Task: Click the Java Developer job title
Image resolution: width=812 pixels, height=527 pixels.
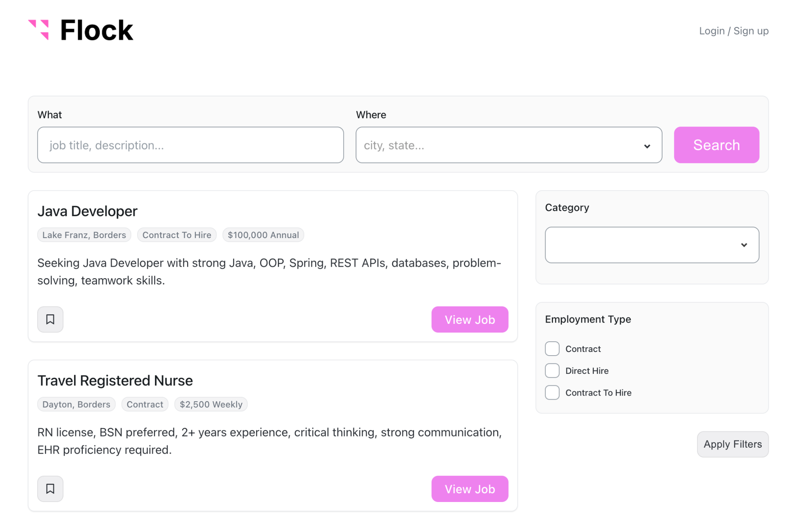Action: 87,211
